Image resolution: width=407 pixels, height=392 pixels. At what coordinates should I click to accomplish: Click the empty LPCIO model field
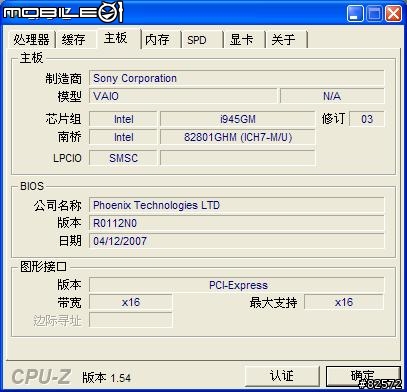tap(237, 158)
